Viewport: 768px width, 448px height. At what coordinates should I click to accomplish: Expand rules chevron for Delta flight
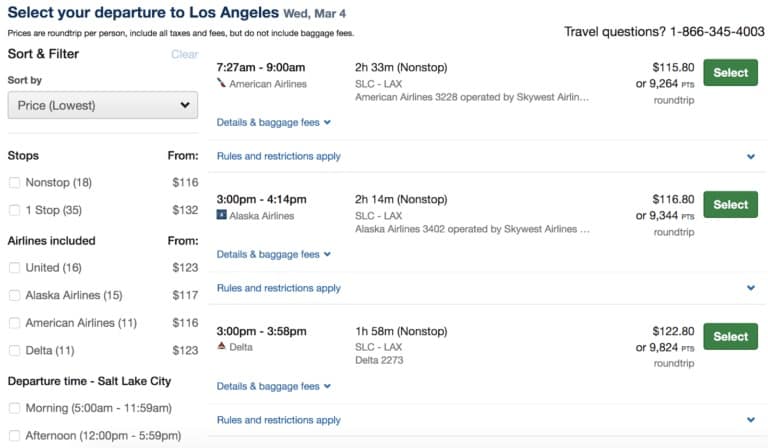(x=750, y=420)
